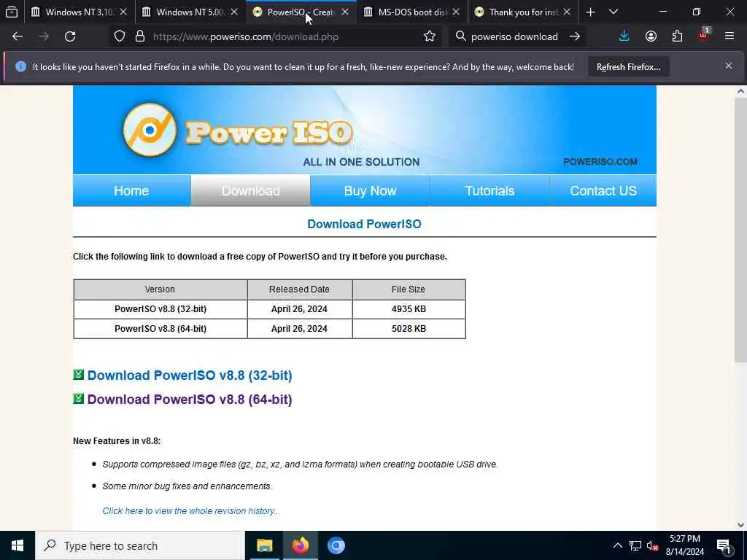Submit search with the arrow icon
Image resolution: width=747 pixels, height=560 pixels.
(x=575, y=36)
